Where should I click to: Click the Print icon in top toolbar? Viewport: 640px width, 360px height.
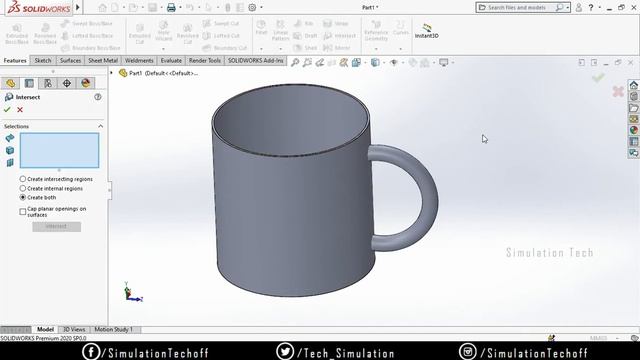[171, 7]
